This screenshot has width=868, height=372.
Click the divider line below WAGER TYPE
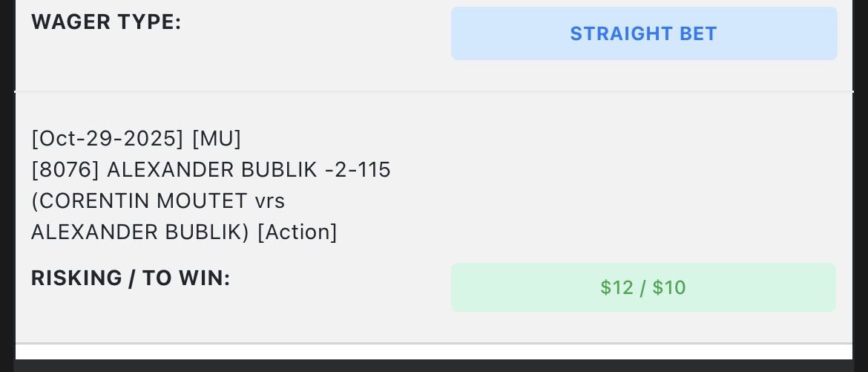coord(434,92)
